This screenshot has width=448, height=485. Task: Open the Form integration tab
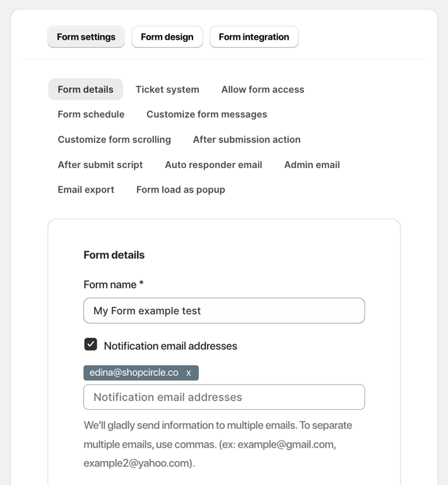point(254,37)
